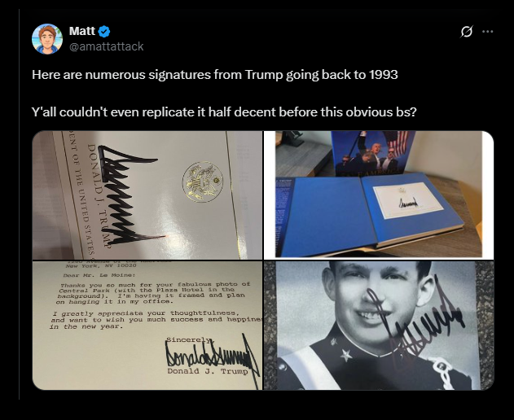Image resolution: width=514 pixels, height=420 pixels.
Task: Click the gold presidential seal in photo
Action: point(203,182)
